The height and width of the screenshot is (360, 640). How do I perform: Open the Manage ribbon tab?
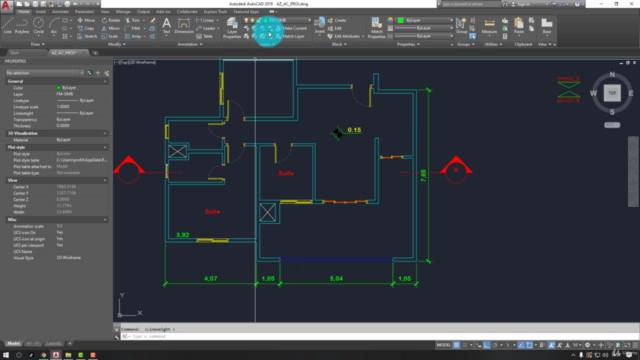pyautogui.click(x=123, y=11)
